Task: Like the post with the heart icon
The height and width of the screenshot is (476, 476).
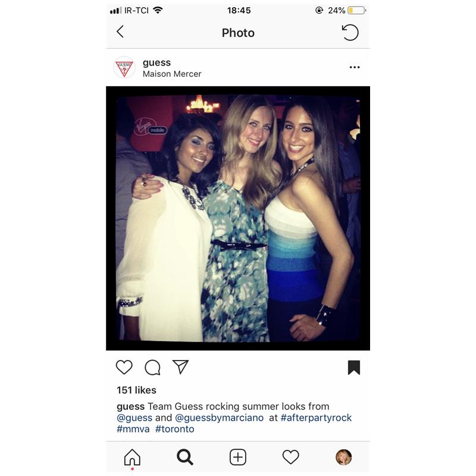Action: coord(124,367)
